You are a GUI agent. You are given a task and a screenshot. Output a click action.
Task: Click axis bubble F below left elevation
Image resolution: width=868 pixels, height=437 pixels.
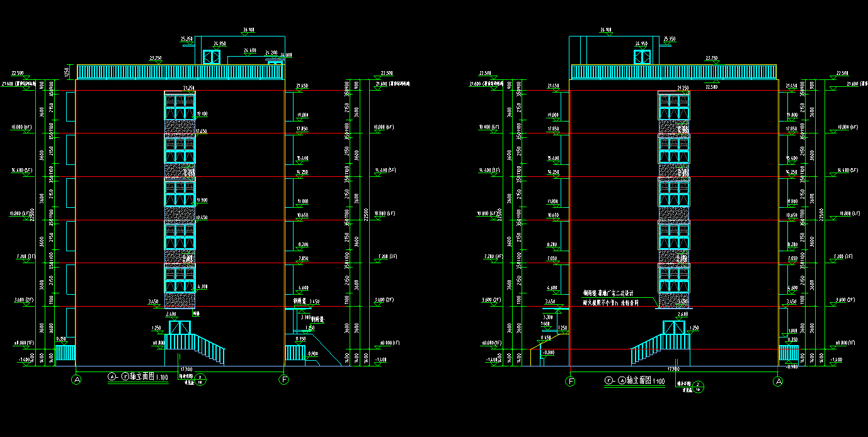[x=284, y=380]
